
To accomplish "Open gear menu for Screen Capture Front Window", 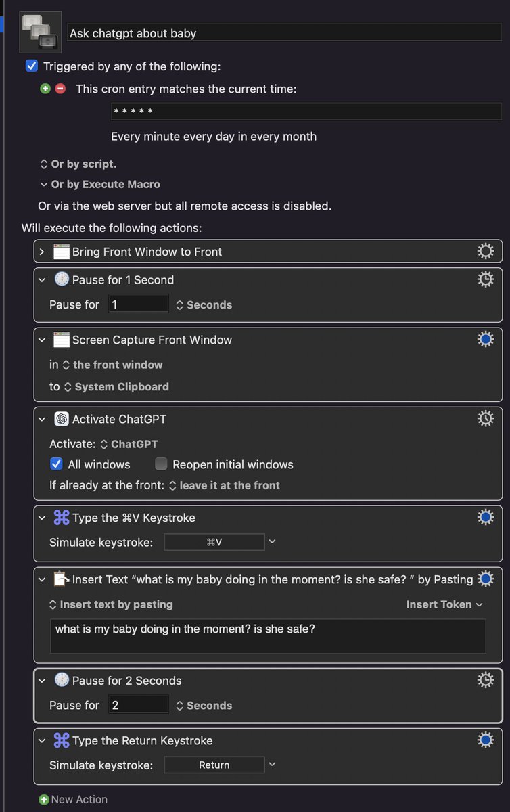I will tap(485, 340).
